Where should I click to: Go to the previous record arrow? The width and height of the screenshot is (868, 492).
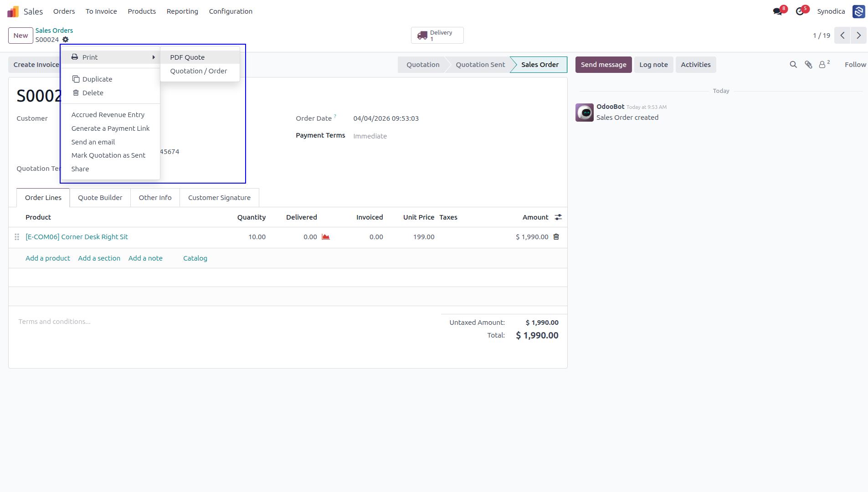click(x=842, y=36)
